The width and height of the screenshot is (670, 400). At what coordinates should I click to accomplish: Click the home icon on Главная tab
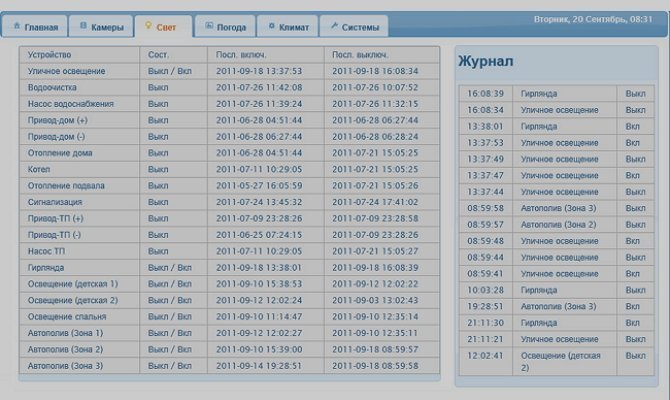(x=16, y=27)
